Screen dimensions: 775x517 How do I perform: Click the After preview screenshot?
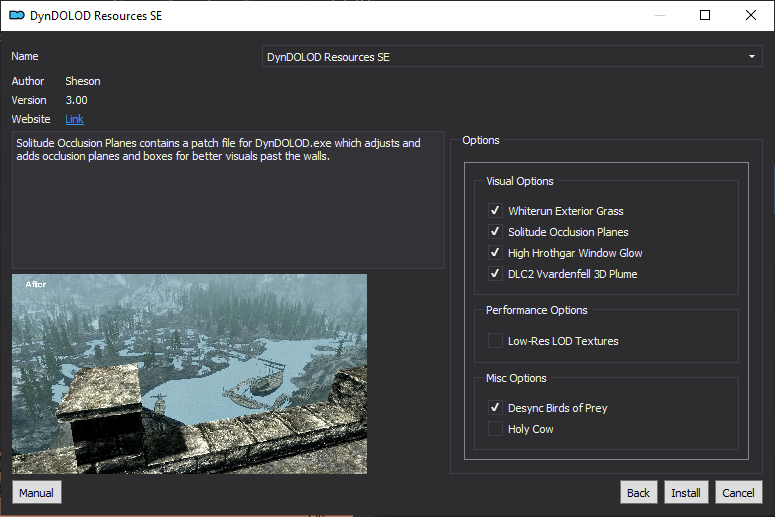(x=189, y=374)
